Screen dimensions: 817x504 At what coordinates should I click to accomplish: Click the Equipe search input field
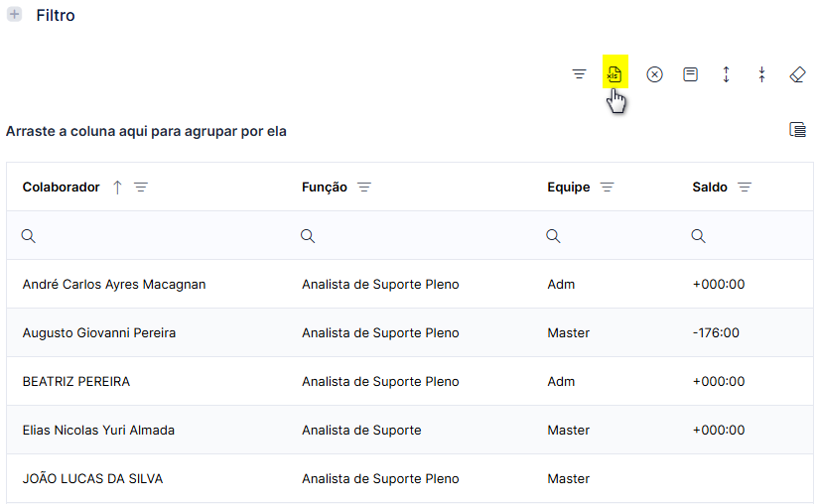(x=611, y=236)
